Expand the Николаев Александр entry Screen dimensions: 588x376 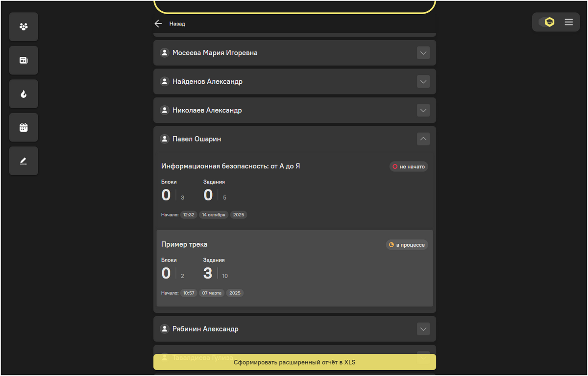(423, 110)
